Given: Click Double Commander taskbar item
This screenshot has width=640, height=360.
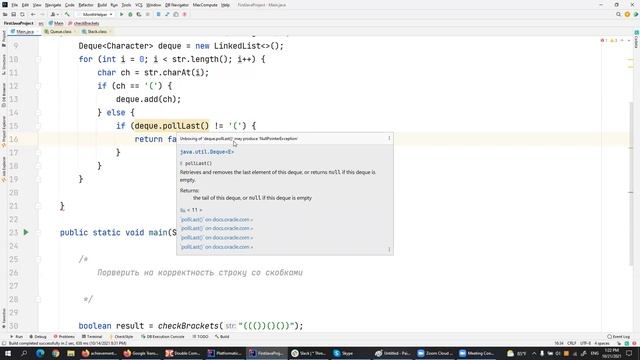Looking at the screenshot, I should [182, 353].
